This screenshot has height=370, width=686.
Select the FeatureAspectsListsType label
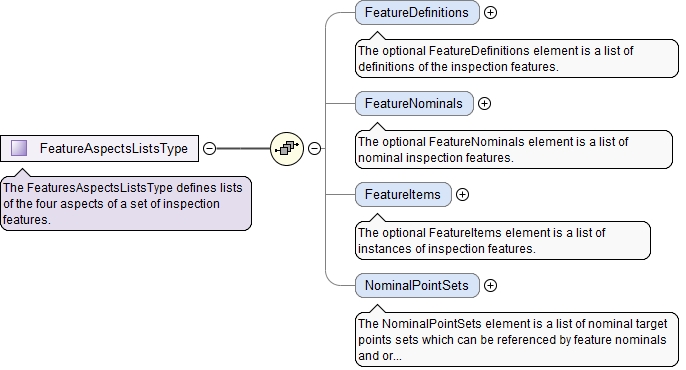pos(114,148)
